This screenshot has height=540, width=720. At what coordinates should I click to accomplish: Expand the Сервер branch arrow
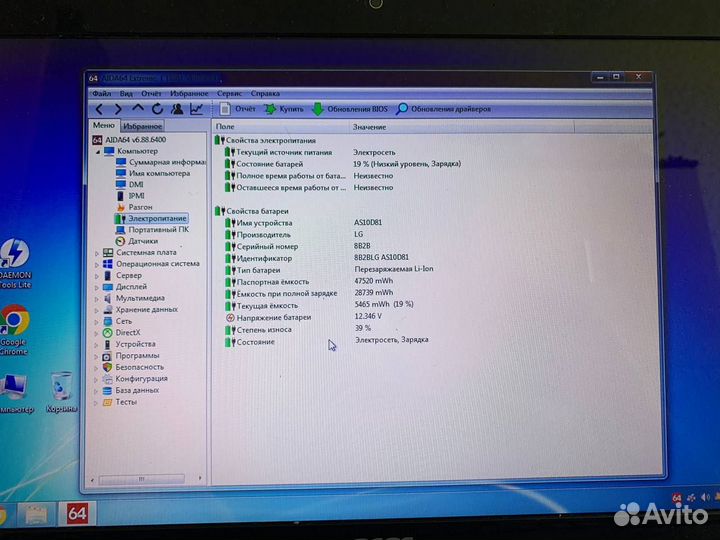97,276
